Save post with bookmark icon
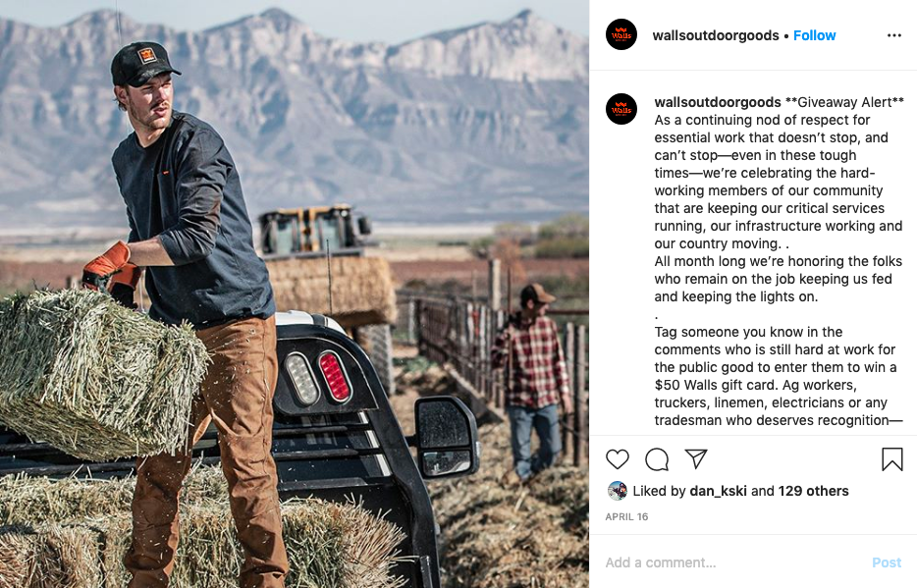Screen dimensions: 917x588 [x=891, y=459]
